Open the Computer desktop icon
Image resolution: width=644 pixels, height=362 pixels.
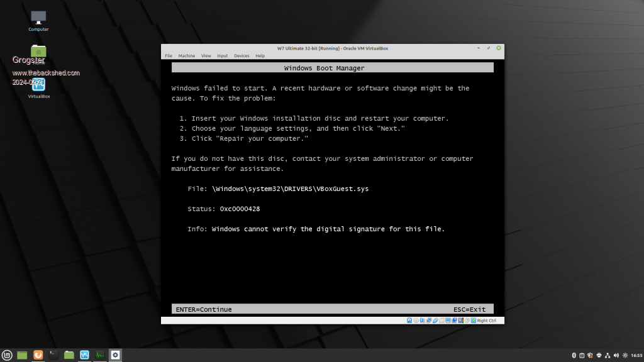[38, 19]
